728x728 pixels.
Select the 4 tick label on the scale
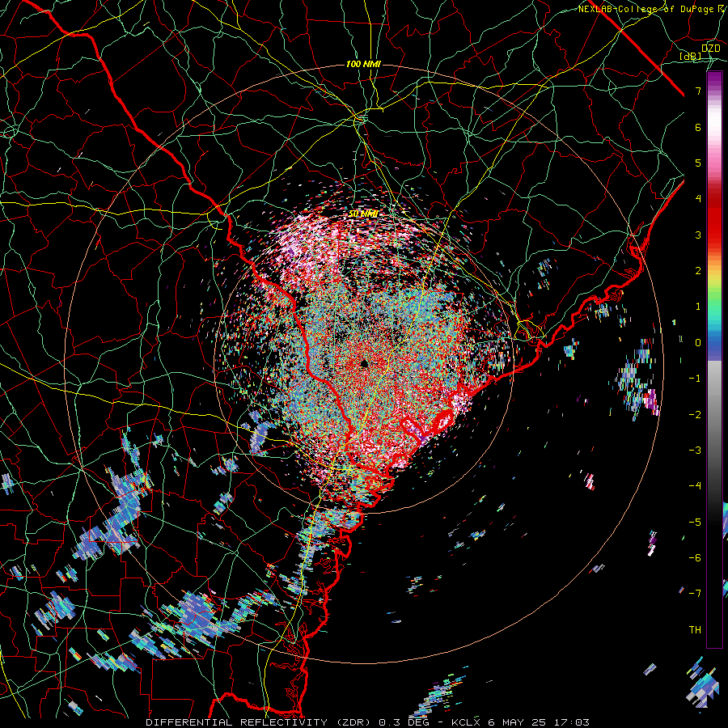click(x=698, y=199)
